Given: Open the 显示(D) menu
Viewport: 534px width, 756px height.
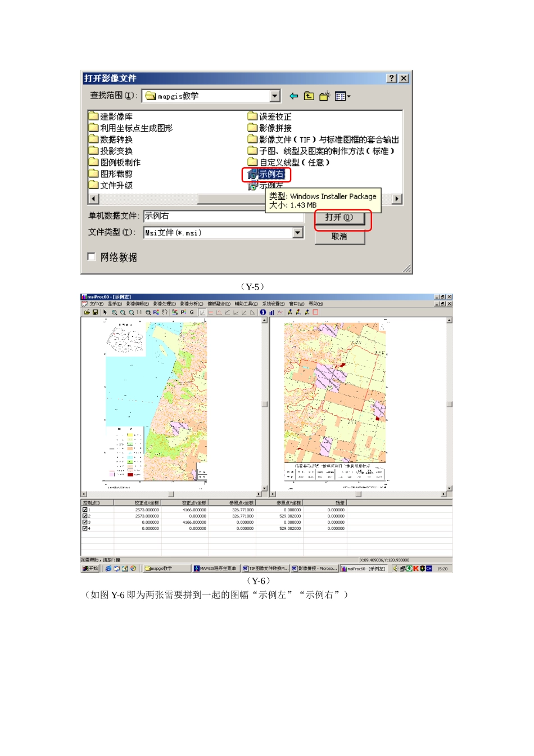Looking at the screenshot, I should click(115, 304).
